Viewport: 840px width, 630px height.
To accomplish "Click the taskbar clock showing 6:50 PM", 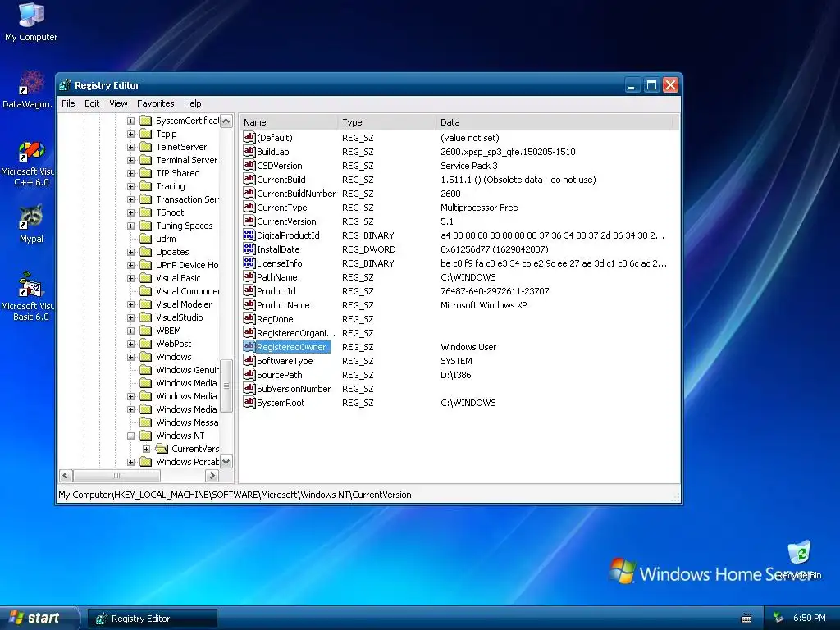I will coord(809,618).
